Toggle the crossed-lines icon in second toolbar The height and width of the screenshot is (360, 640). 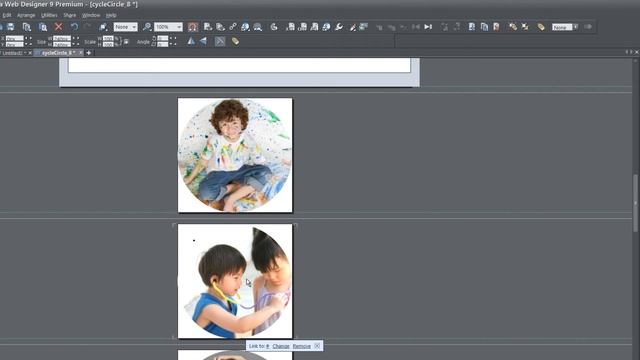[220, 41]
